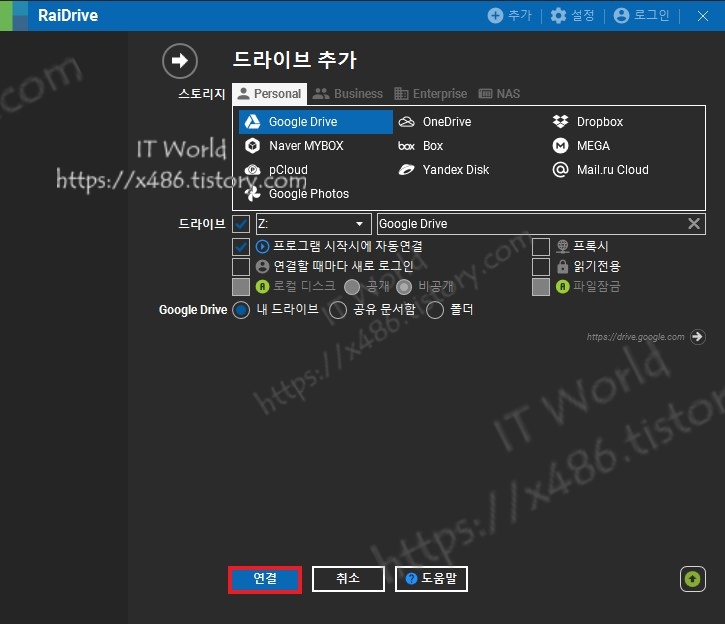Select the 공개 radio button
This screenshot has height=624, width=725.
352,287
